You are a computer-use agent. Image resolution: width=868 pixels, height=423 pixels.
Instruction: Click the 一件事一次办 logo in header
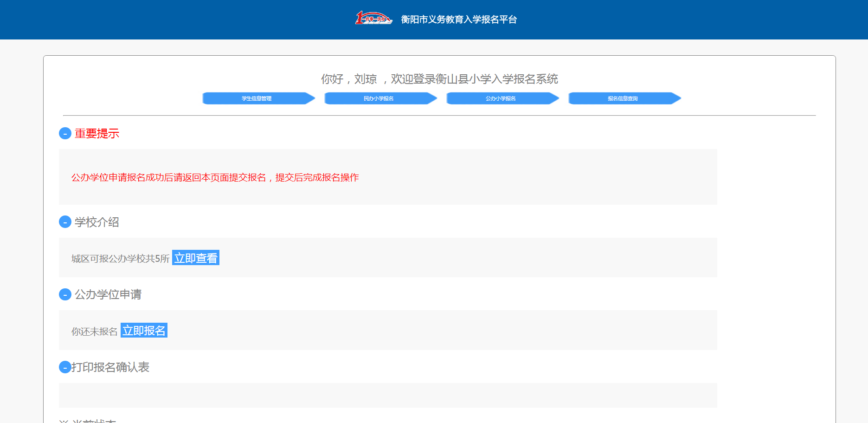pos(373,19)
